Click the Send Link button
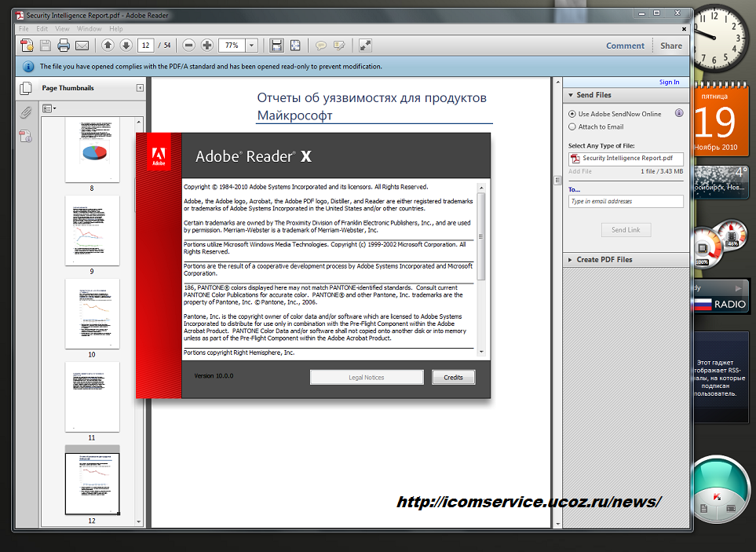The width and height of the screenshot is (756, 552). tap(626, 230)
